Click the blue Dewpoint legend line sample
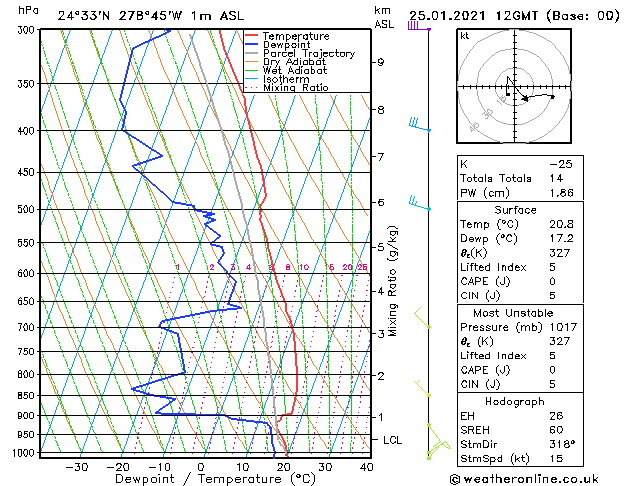The image size is (629, 486). (x=252, y=45)
